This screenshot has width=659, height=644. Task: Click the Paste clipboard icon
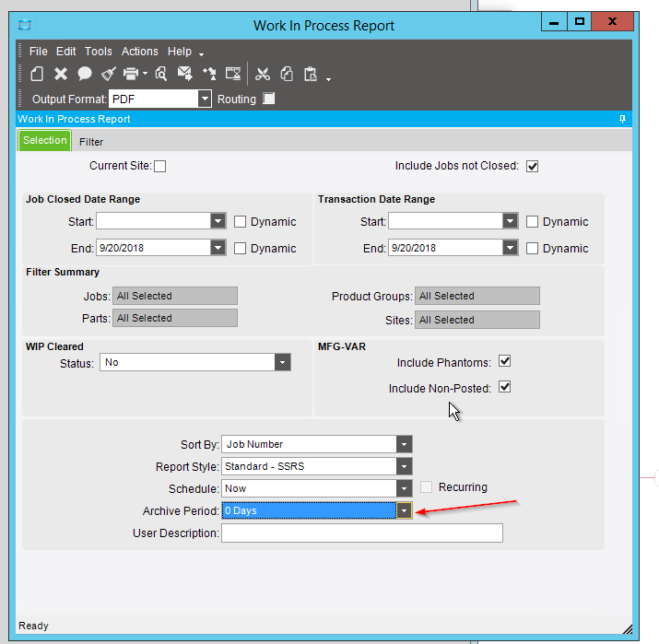pos(311,74)
